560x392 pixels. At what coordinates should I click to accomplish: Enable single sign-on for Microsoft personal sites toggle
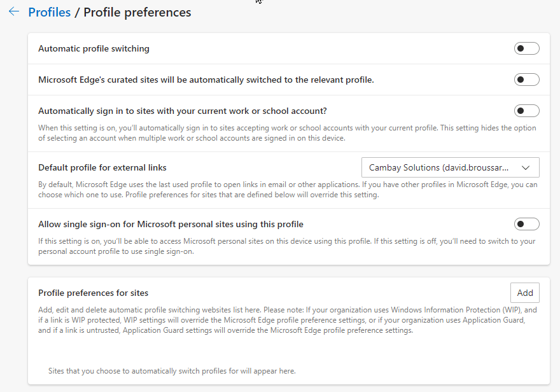tap(526, 224)
